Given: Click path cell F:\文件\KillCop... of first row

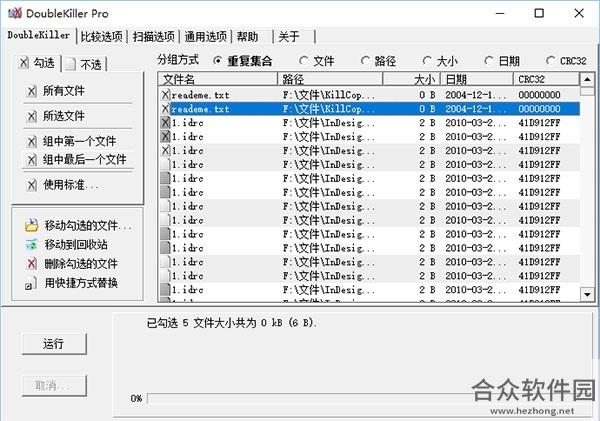Looking at the screenshot, I should click(x=329, y=95).
